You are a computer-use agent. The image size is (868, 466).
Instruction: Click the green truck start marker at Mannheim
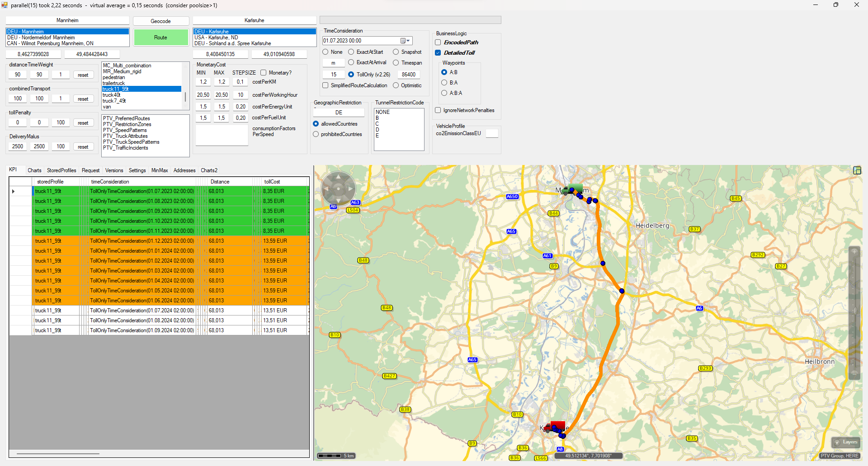point(572,190)
